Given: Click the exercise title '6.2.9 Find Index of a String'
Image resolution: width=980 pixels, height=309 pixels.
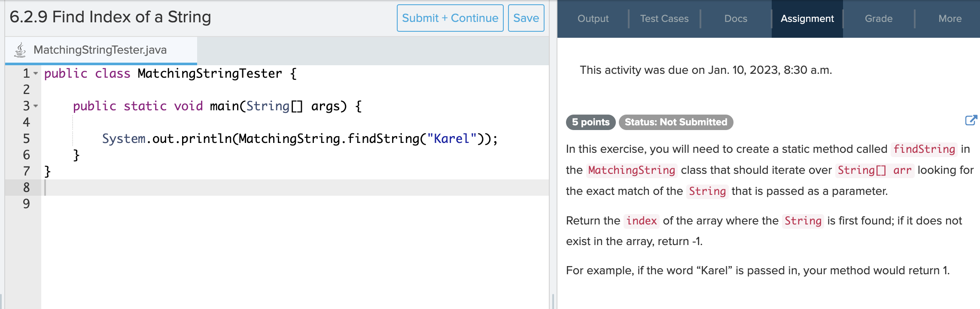Looking at the screenshot, I should coord(110,17).
